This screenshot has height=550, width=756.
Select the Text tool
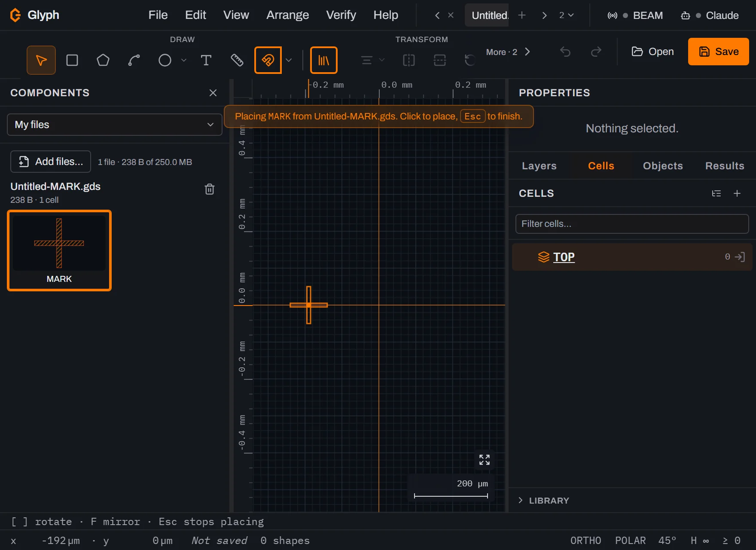[x=206, y=60]
